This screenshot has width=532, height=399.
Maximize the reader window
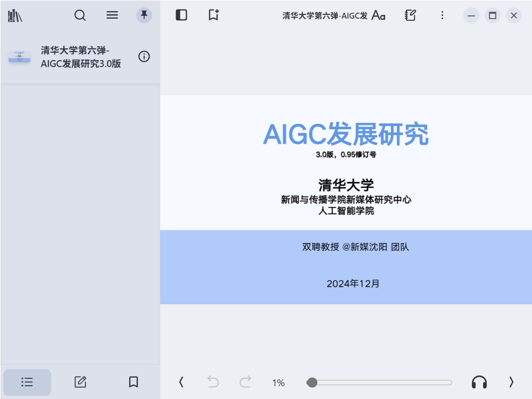point(493,15)
